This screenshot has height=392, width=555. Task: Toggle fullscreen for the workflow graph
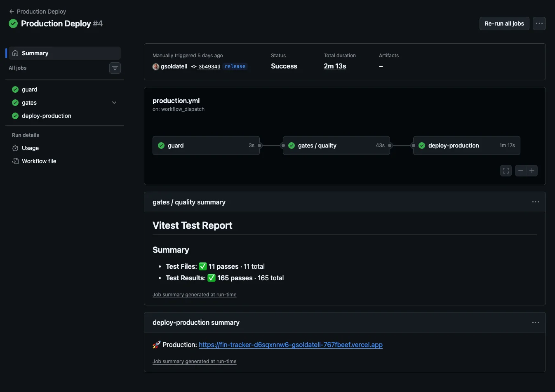tap(506, 171)
